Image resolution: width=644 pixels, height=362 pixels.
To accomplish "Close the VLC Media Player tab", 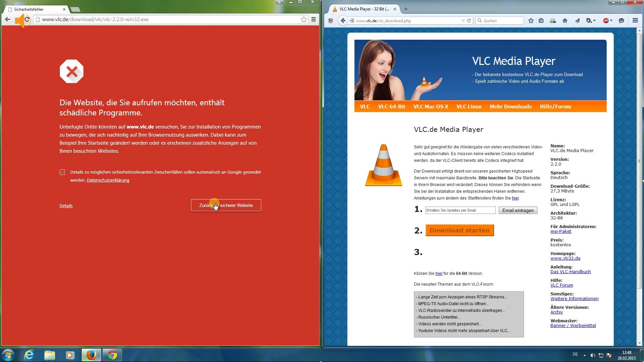I will [395, 9].
